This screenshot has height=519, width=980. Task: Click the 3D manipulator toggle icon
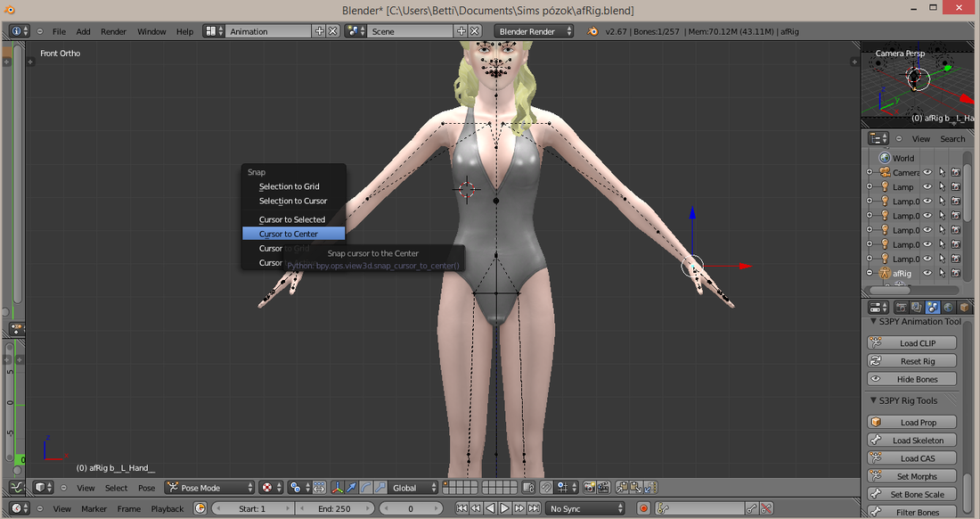coord(338,488)
